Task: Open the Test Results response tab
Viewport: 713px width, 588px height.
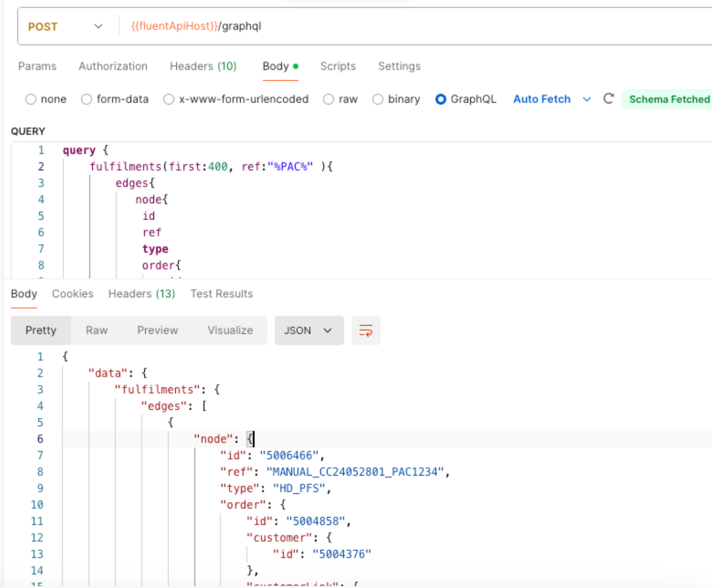Action: pyautogui.click(x=221, y=294)
